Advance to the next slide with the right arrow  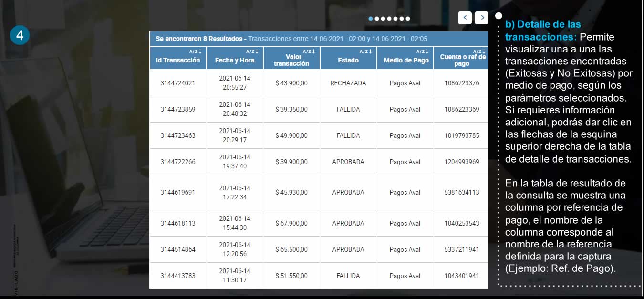point(482,18)
